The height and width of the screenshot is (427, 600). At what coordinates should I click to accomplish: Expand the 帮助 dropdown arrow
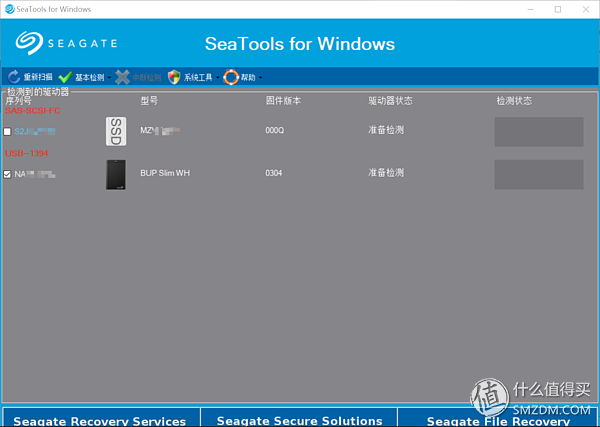(260, 78)
